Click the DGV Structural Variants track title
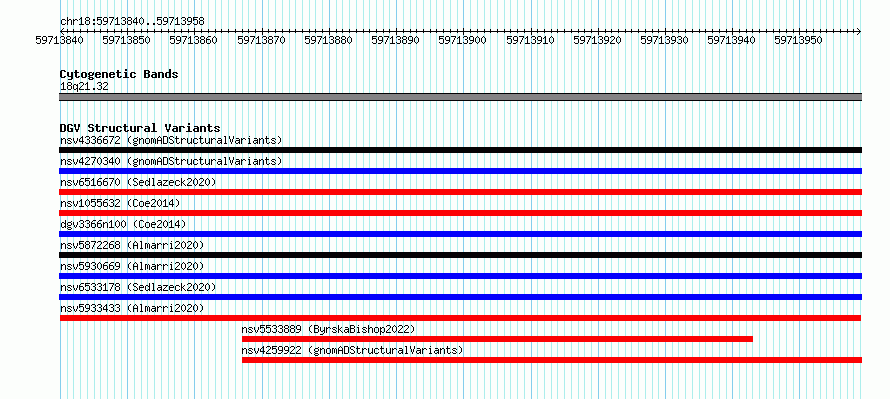890x399 pixels. click(x=140, y=128)
